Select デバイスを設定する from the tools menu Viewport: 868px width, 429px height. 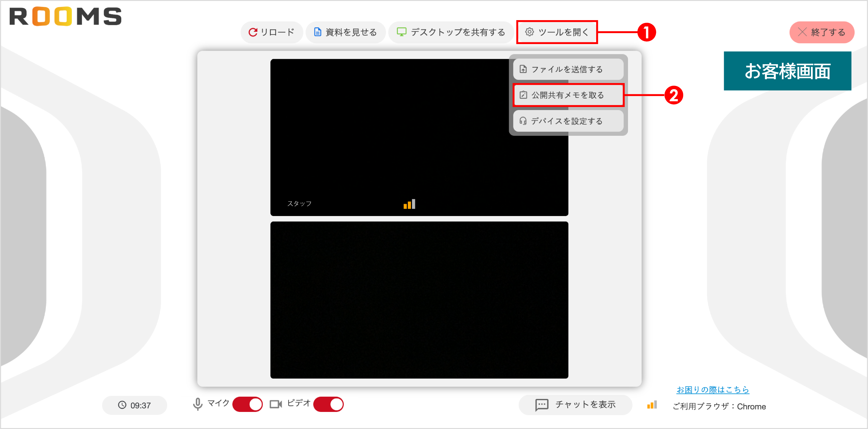pos(568,121)
